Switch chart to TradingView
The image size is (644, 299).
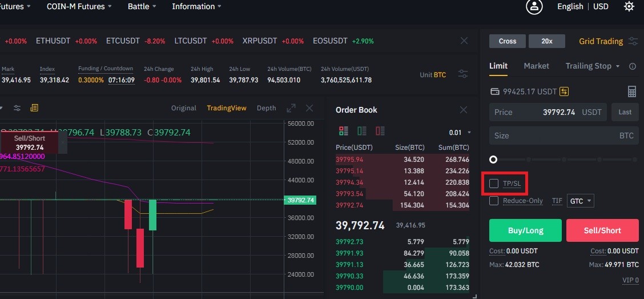(x=227, y=108)
